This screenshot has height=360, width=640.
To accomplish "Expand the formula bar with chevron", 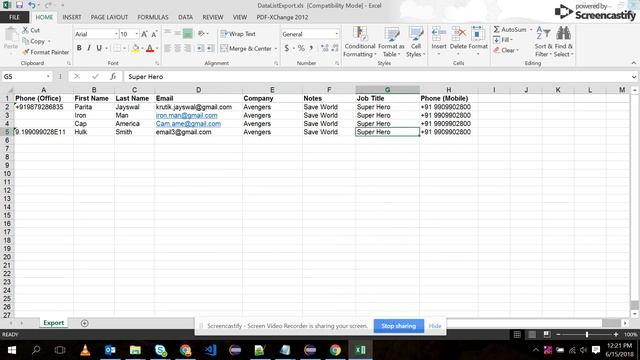I will 633,77.
